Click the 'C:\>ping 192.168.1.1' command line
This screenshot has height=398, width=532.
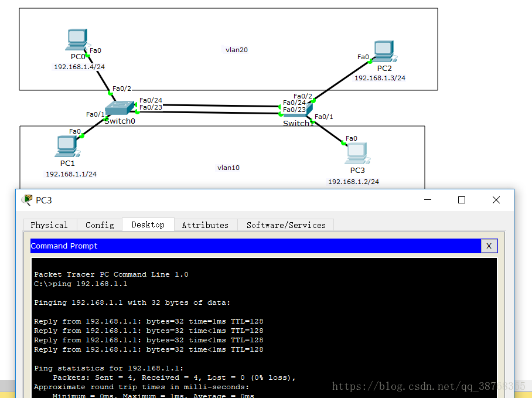81,284
